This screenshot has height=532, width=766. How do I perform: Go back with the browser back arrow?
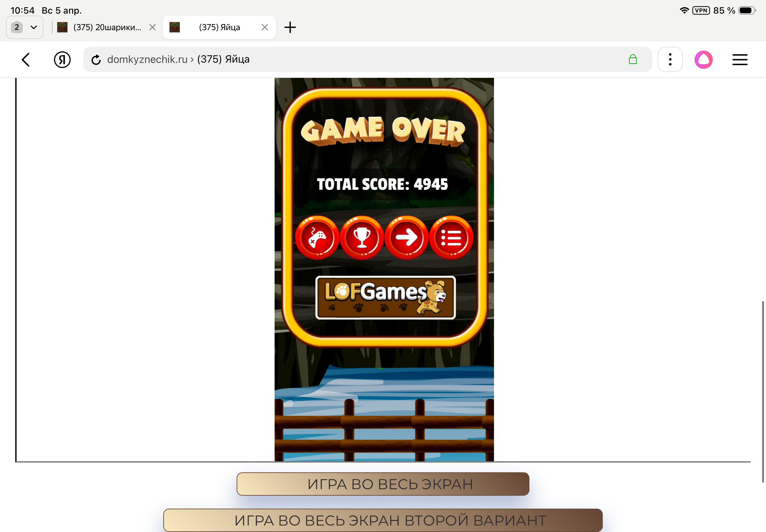click(26, 60)
